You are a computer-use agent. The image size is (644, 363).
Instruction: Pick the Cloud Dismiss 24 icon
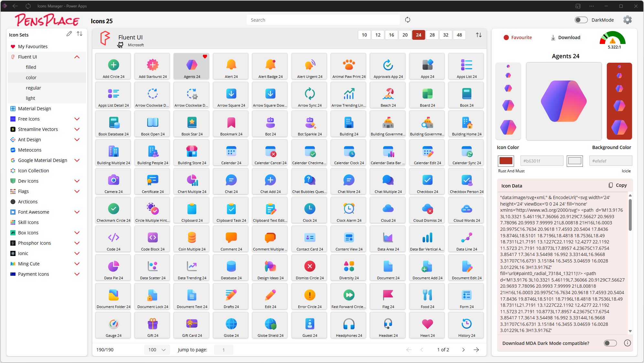click(427, 210)
